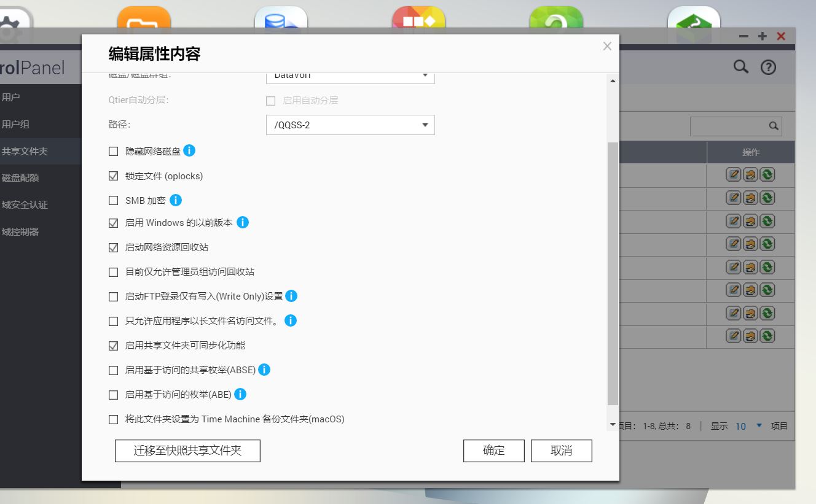Click the dialog vertical scrollbar thumb
Viewport: 816px width, 504px height.
613,273
